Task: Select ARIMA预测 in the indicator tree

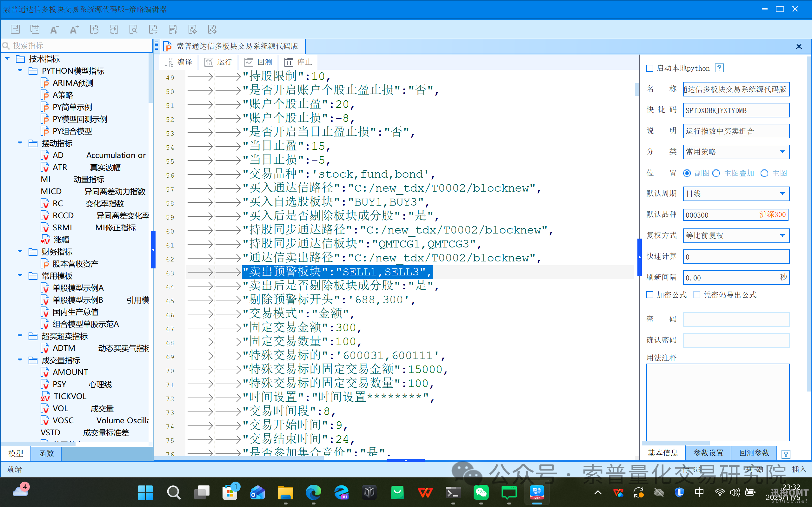Action: pyautogui.click(x=73, y=83)
